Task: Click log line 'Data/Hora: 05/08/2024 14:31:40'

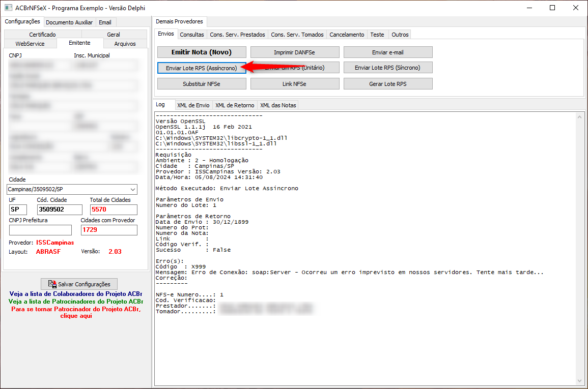Action: [x=209, y=177]
